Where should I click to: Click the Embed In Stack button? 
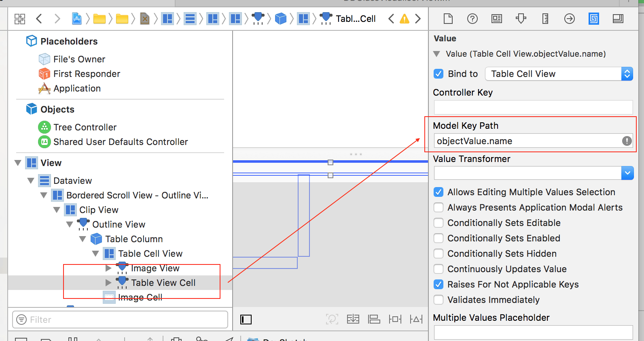353,319
